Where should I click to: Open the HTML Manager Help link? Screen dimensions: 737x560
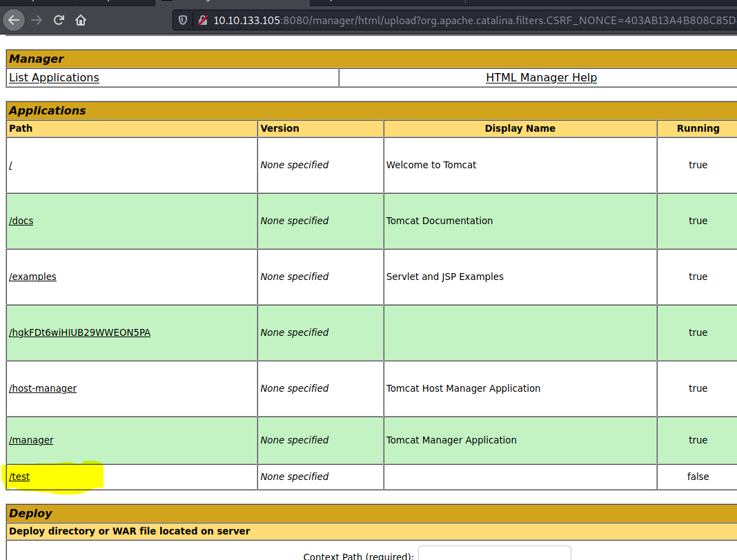click(541, 77)
